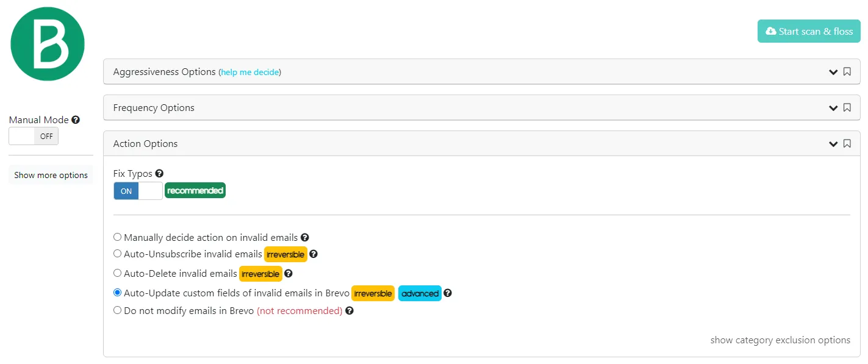Viewport: 868px width, 364px height.
Task: Open help icon for Do not modify emails
Action: (350, 311)
